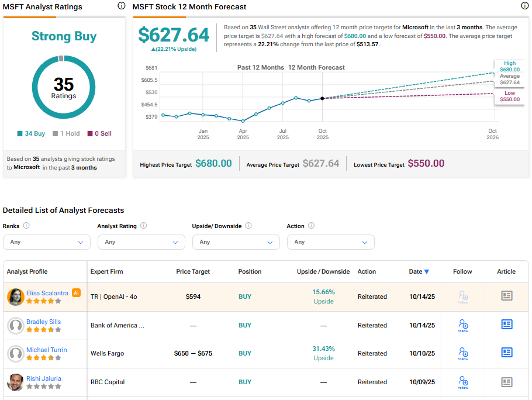Click the 34 Buy legend swatch
This screenshot has height=400, width=532.
click(20, 133)
